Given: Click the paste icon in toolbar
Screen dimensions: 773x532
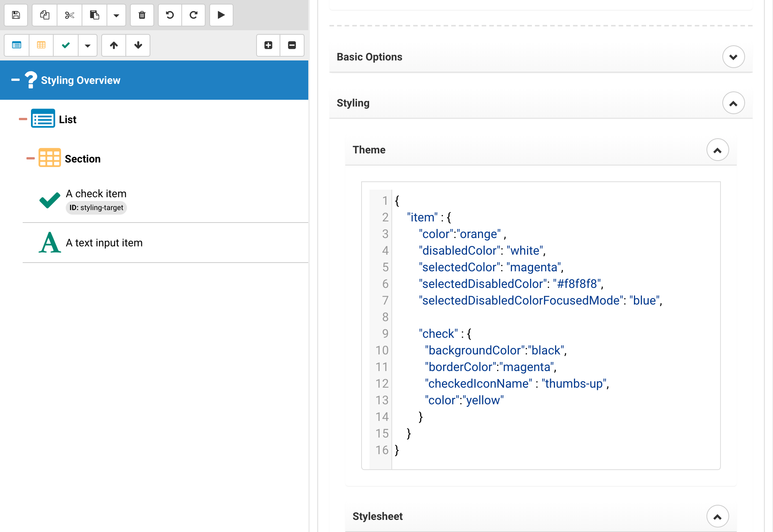Looking at the screenshot, I should pyautogui.click(x=94, y=15).
